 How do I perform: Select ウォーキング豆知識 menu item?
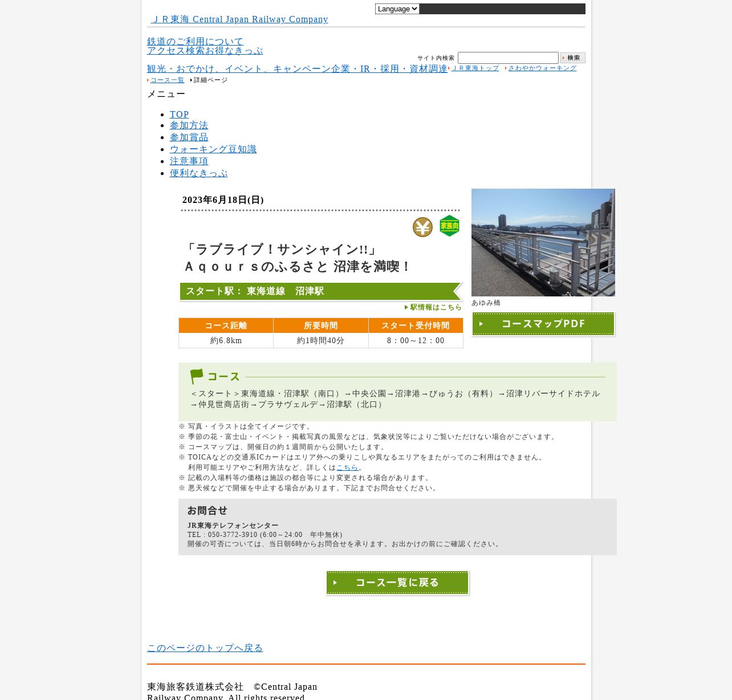213,149
